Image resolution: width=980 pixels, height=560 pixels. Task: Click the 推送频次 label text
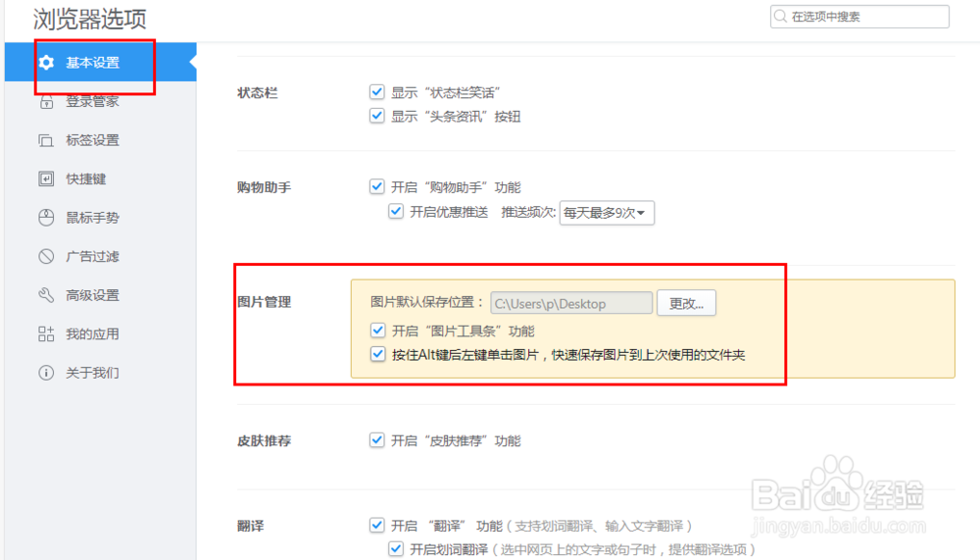pos(528,212)
